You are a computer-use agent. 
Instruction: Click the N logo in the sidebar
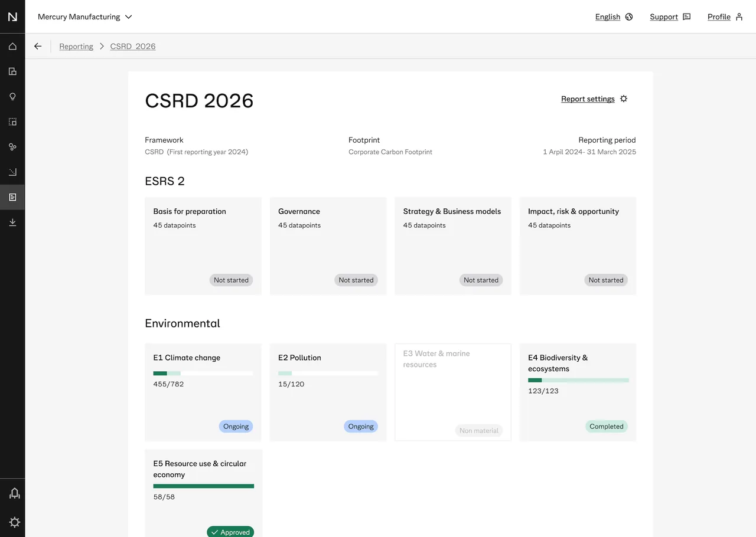point(12,17)
